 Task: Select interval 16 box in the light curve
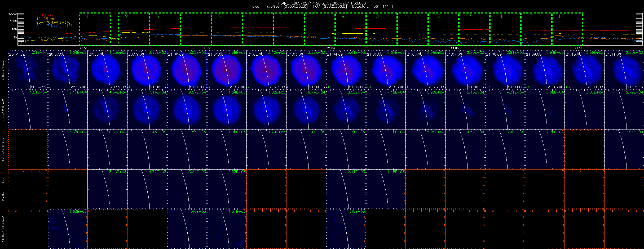point(567,29)
